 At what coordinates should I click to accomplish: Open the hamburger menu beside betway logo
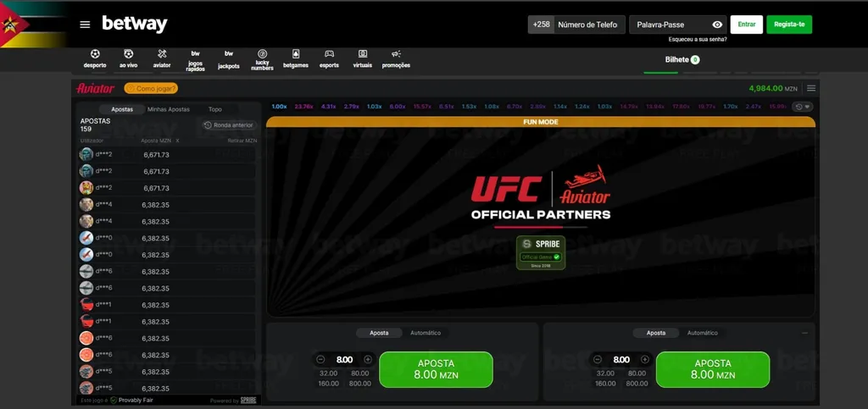(85, 25)
